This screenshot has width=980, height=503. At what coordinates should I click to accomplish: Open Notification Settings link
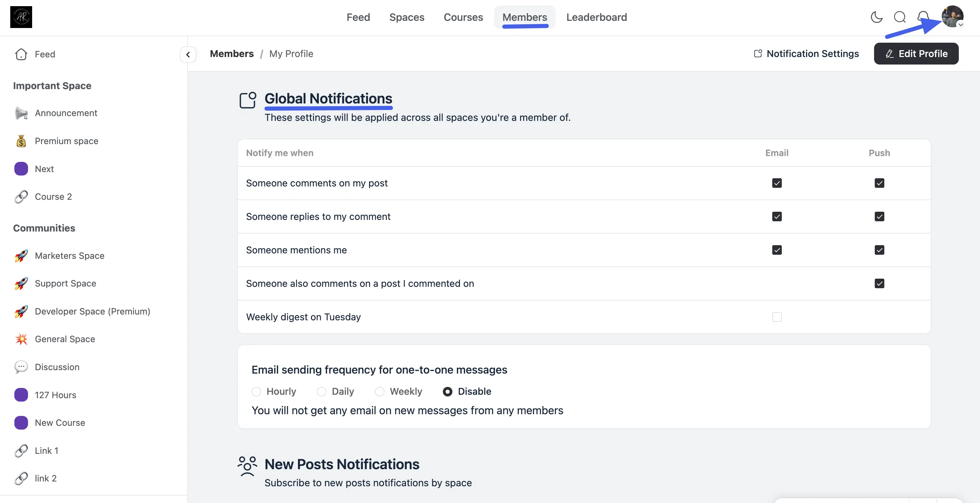click(806, 54)
